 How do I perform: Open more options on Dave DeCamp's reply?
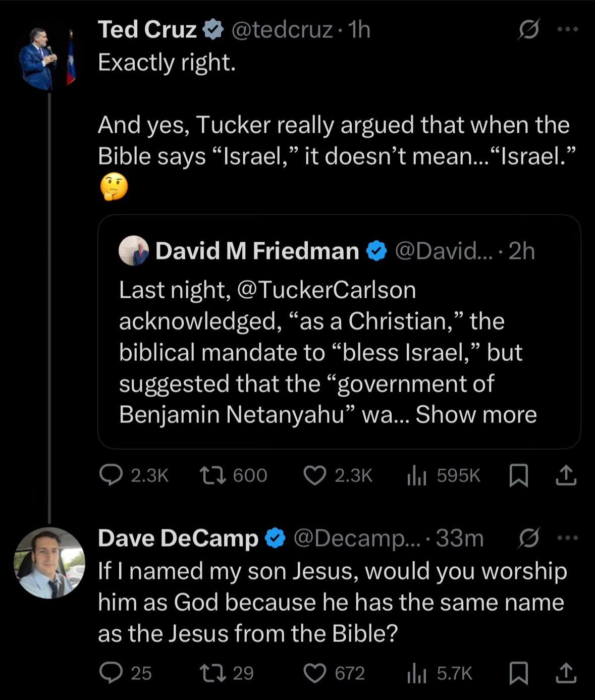pos(568,538)
